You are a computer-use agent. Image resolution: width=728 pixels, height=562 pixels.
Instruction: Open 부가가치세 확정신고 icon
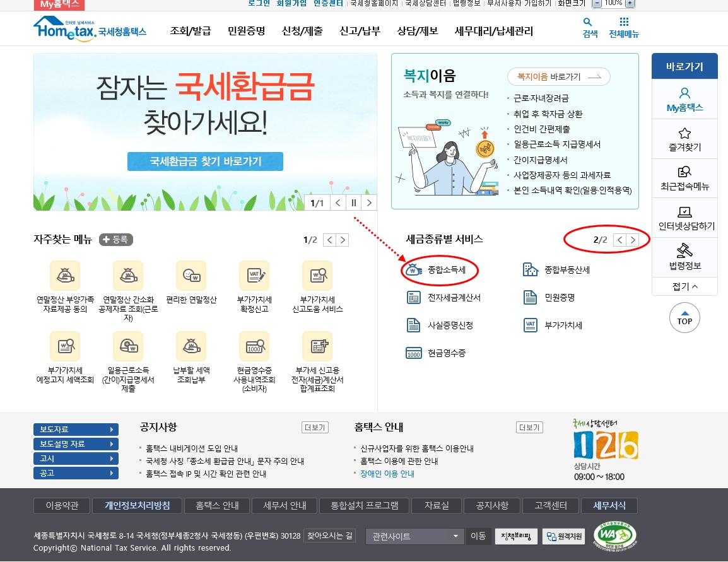[254, 276]
